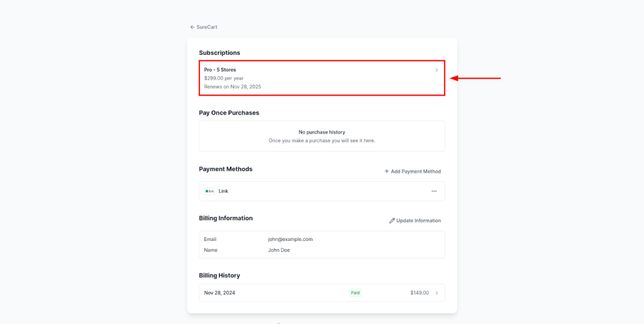Click the pencil edit icon

coord(392,221)
